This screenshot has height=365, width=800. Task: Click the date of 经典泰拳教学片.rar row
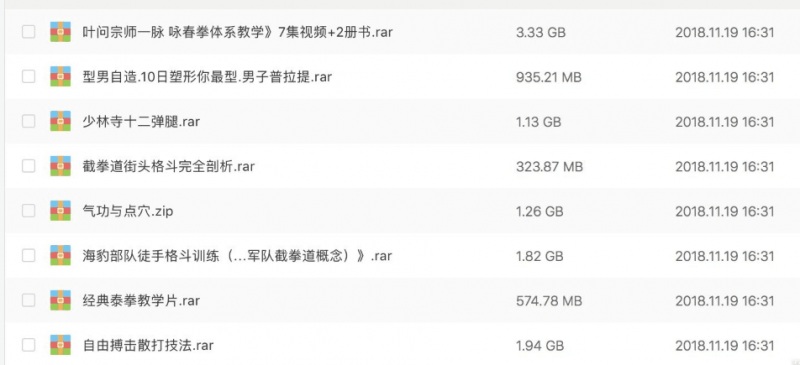point(725,301)
